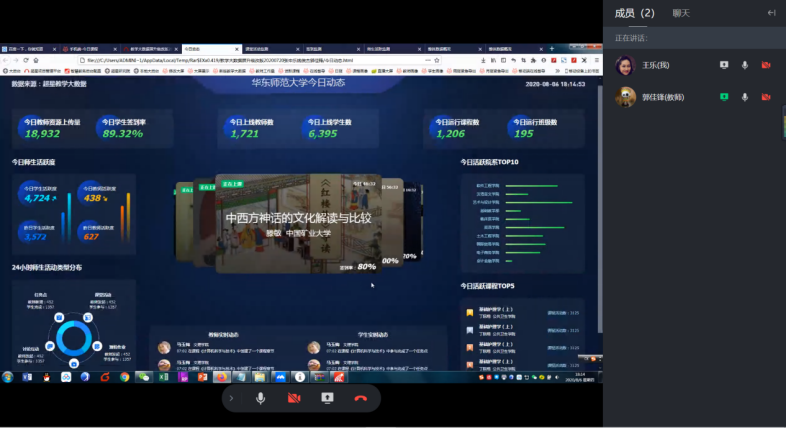
Task: Click the taskbar clock
Action: pyautogui.click(x=580, y=377)
